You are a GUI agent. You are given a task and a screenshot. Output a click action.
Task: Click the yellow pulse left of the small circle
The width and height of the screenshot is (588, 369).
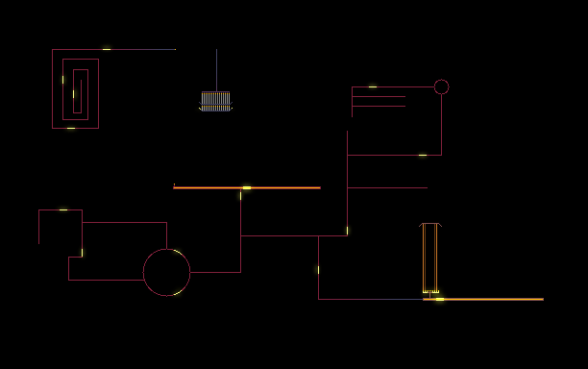[x=373, y=87]
